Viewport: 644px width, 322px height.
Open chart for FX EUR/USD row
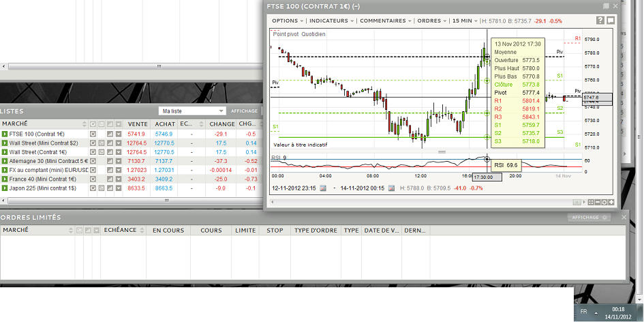click(x=110, y=170)
